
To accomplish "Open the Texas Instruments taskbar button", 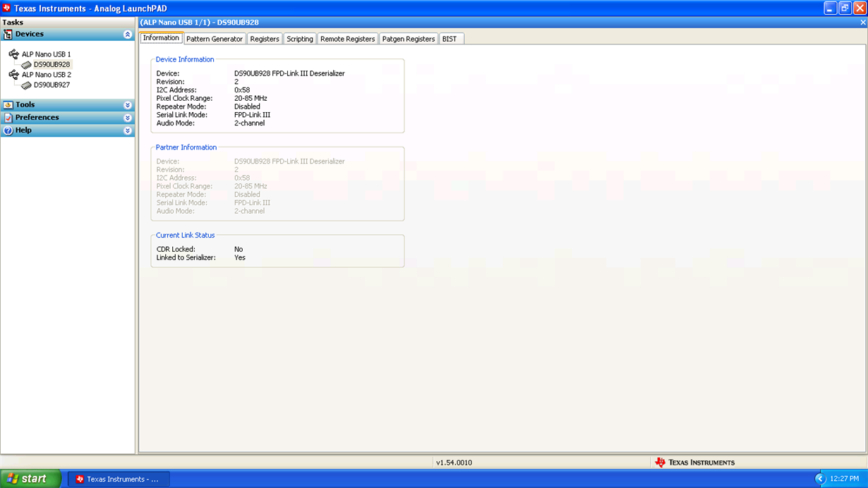I will click(x=119, y=479).
